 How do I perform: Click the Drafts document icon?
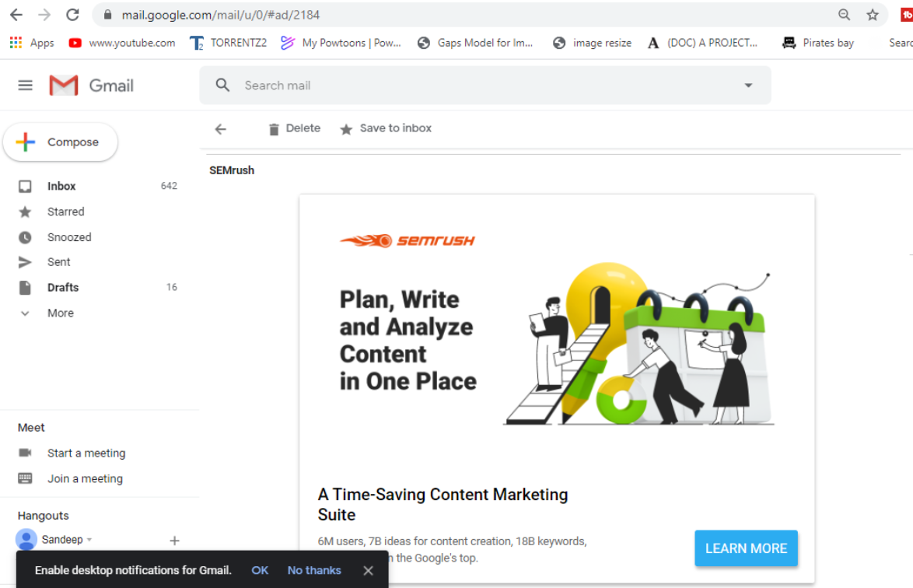[25, 287]
